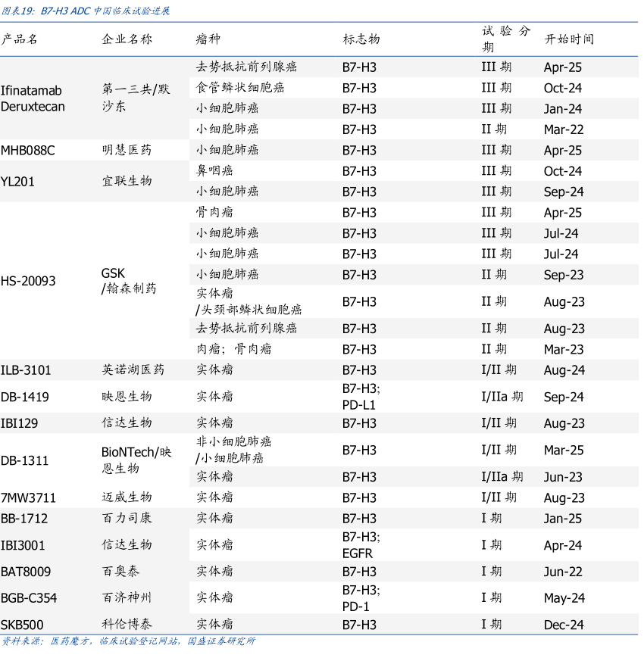This screenshot has width=644, height=661.
Task: Select the B7-H3; EGFR marker cell
Action: pyautogui.click(x=361, y=545)
